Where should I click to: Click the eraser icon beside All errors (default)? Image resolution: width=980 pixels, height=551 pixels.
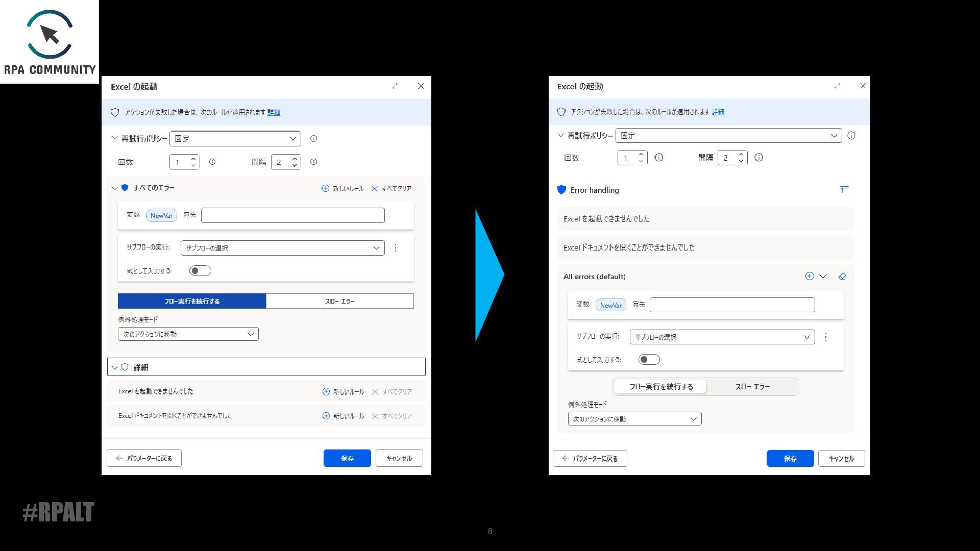point(842,277)
